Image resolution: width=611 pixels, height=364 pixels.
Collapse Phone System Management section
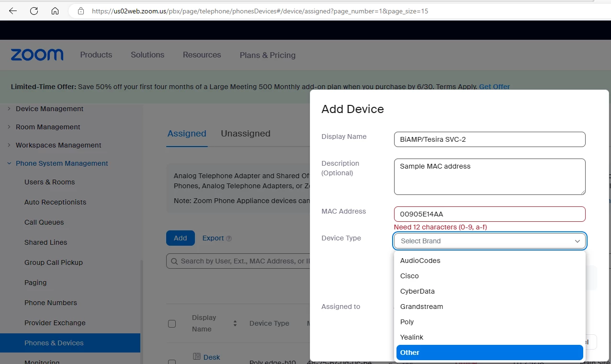tap(9, 163)
